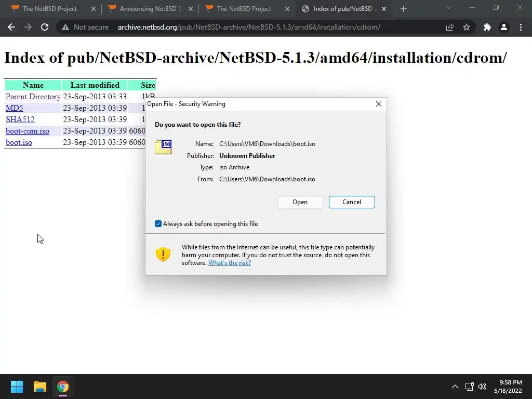Click the boot.iso link

[x=19, y=142]
